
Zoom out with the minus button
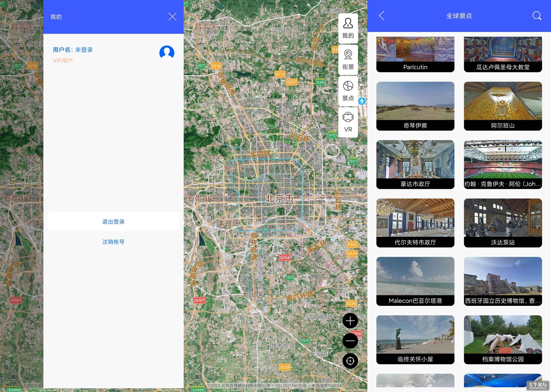point(350,341)
